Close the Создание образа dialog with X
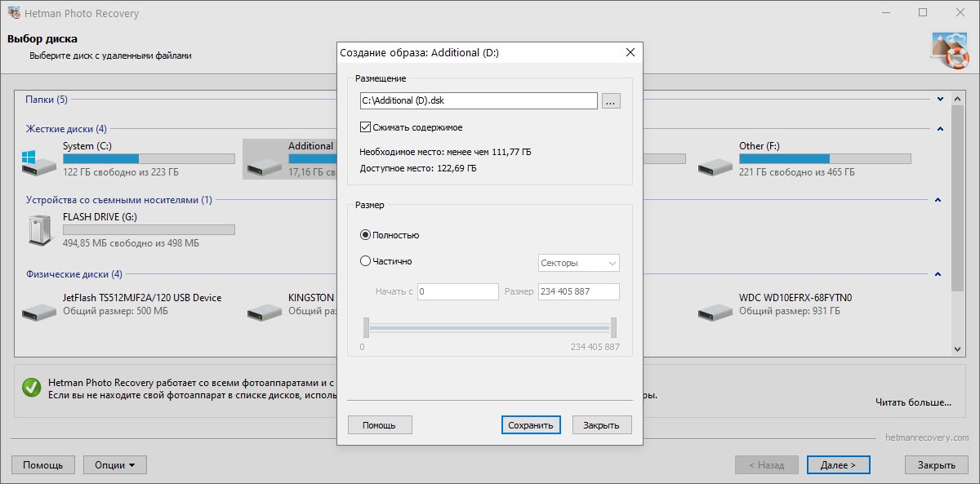980x484 pixels. pos(630,52)
